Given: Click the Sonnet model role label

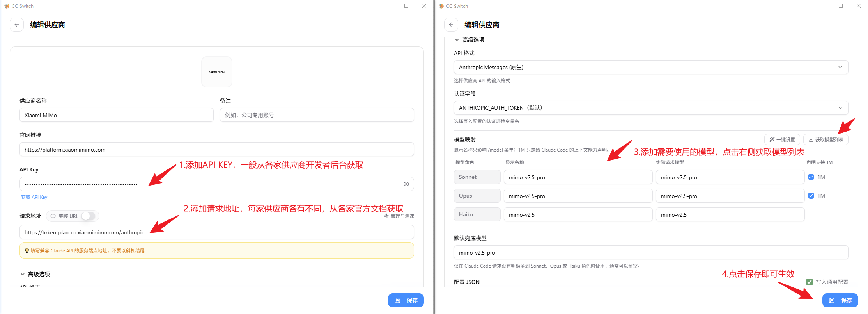Looking at the screenshot, I should tap(477, 177).
